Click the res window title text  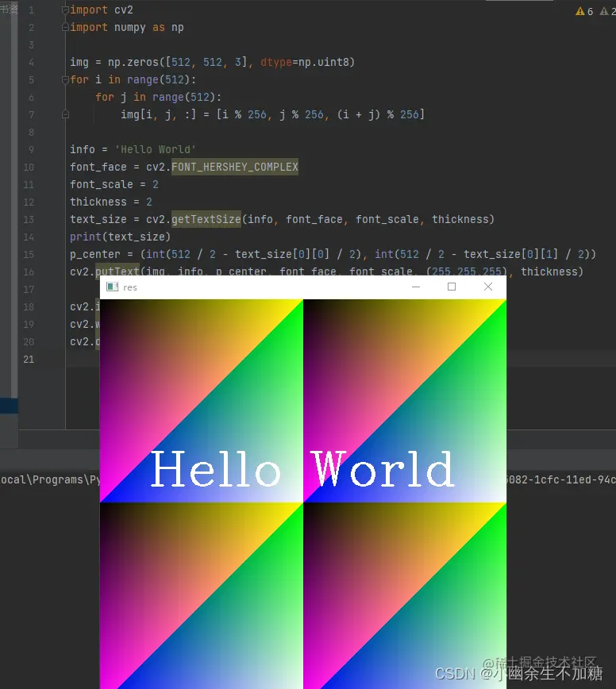click(130, 287)
